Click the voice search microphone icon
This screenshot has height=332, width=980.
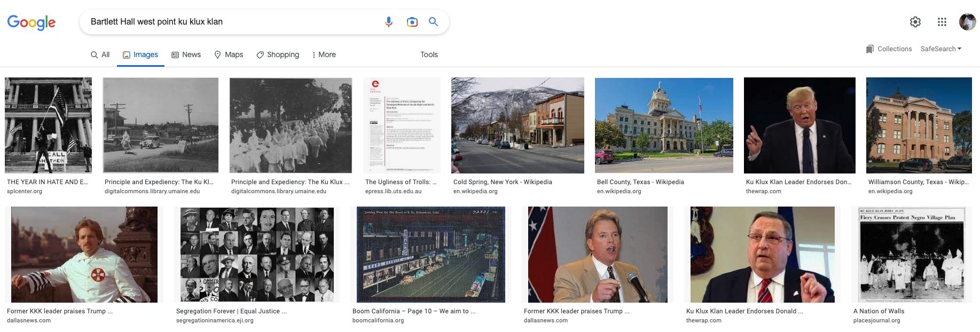tap(389, 22)
